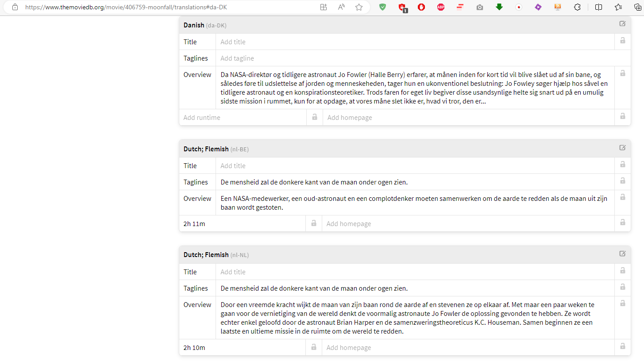Click the Danish Add runtime field

coord(243,118)
